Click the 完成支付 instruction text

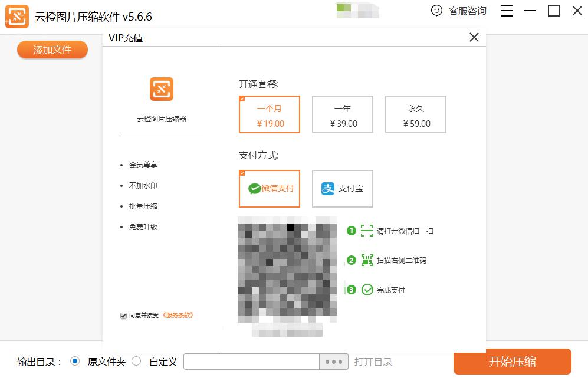pyautogui.click(x=391, y=290)
